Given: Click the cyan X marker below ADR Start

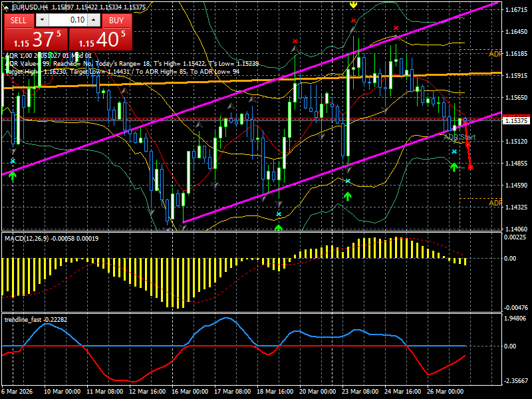Looking at the screenshot, I should point(454,152).
